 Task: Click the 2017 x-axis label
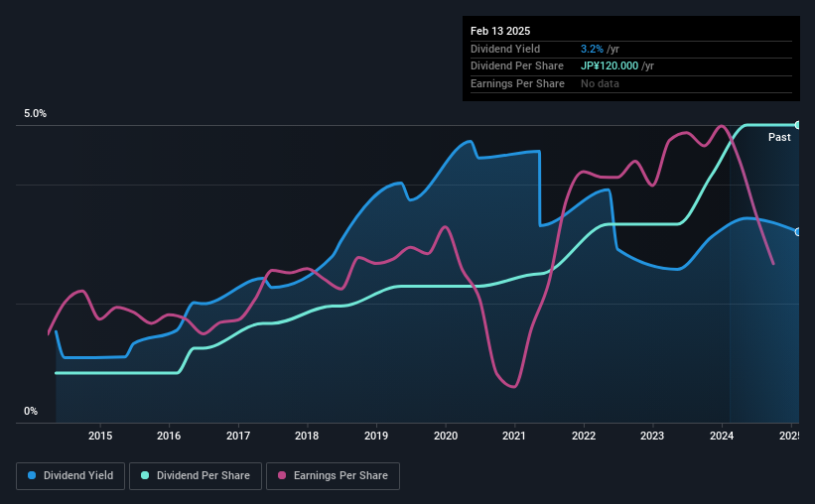point(238,436)
